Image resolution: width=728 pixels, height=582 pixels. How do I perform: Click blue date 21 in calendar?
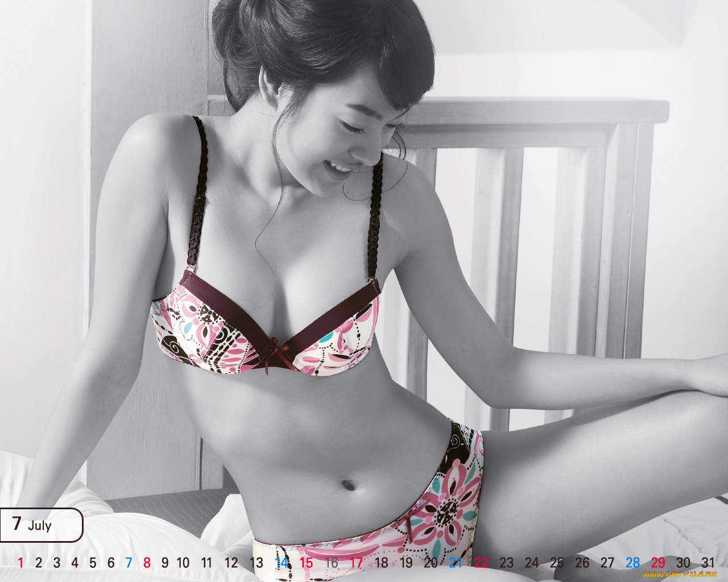[x=456, y=563]
